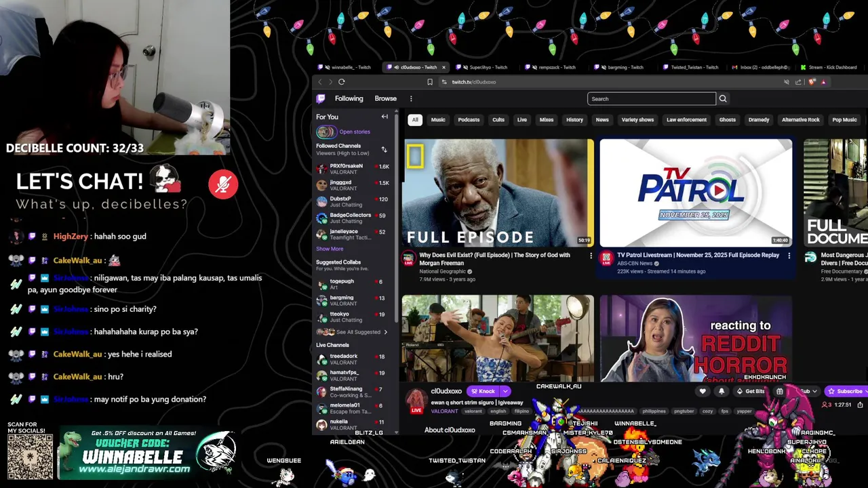868x488 pixels.
Task: Select the Variety shows filter chip
Action: [637, 120]
